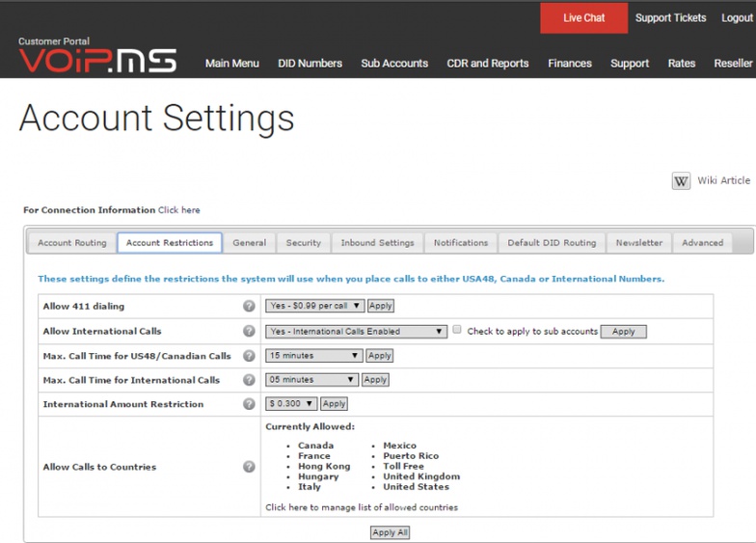
Task: Apply the 411 dialing setting
Action: tap(380, 306)
